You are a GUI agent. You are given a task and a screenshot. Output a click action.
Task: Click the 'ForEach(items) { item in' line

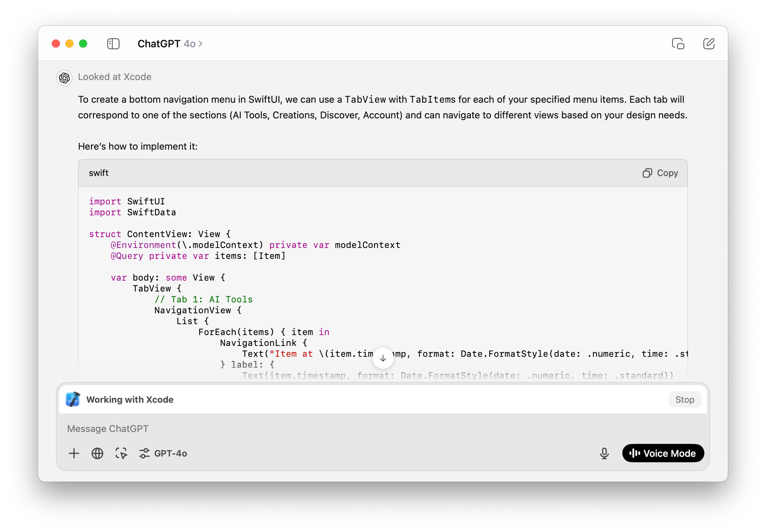click(x=264, y=332)
